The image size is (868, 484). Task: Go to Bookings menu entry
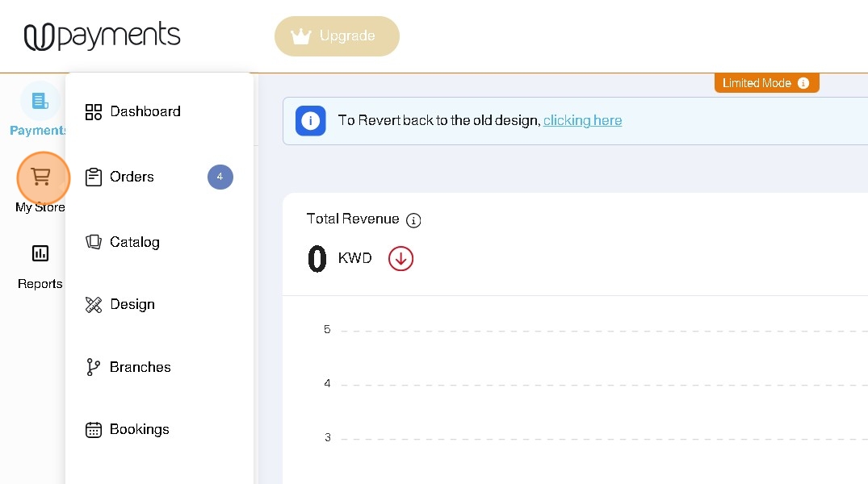(x=140, y=429)
